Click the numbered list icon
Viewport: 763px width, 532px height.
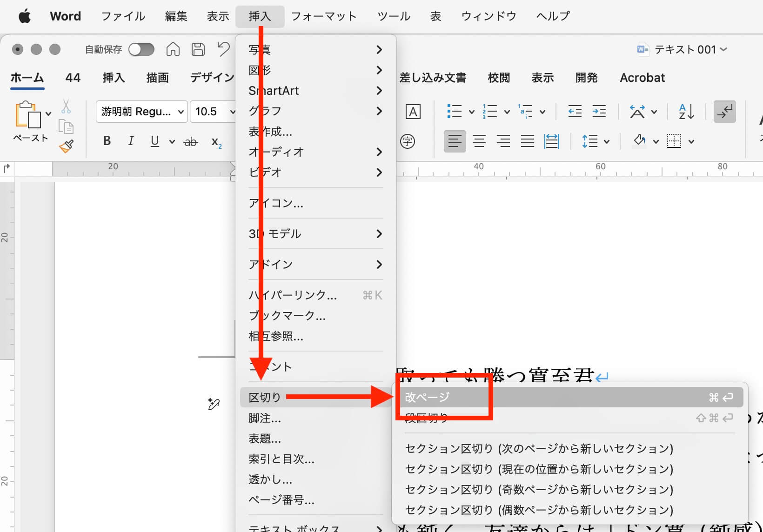point(489,112)
